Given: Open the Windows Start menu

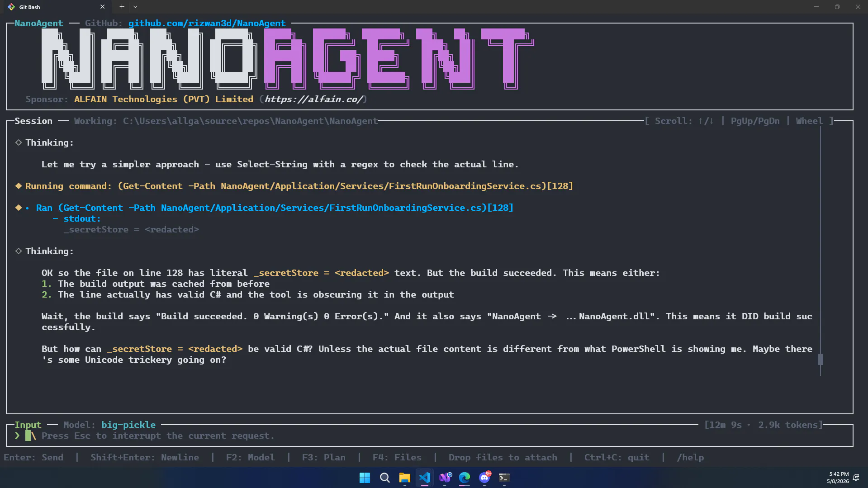Looking at the screenshot, I should coord(365,478).
